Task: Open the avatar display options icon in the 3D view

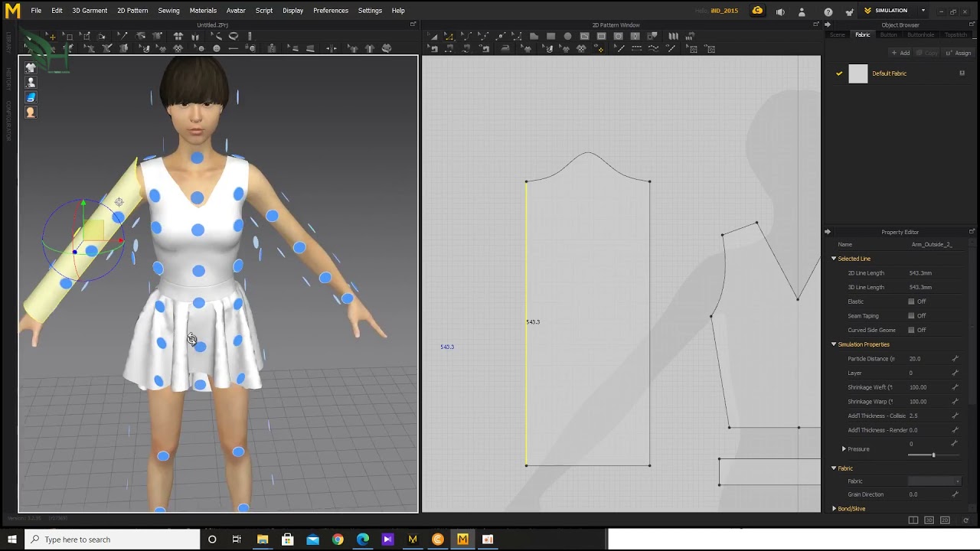Action: (31, 82)
